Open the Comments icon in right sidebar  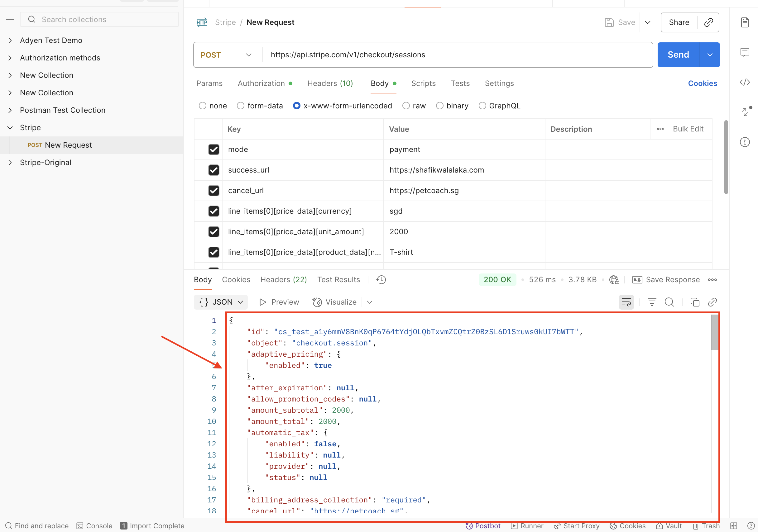click(x=745, y=52)
